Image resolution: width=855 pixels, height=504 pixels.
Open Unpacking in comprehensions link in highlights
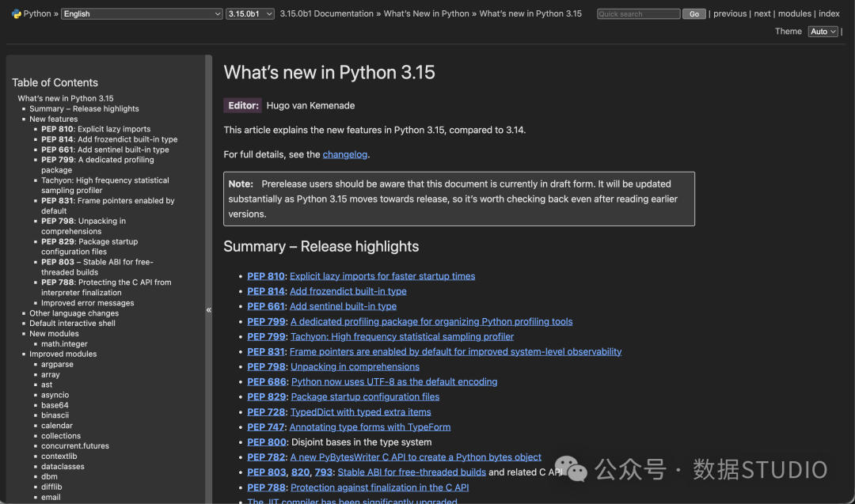(x=355, y=366)
